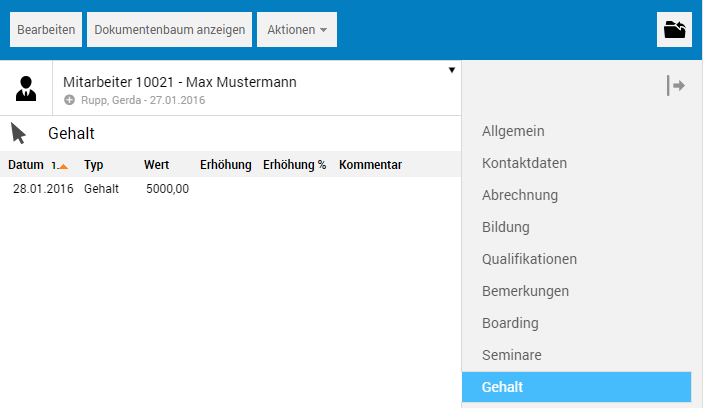The image size is (703, 408).
Task: Click the Bearbeiten button
Action: [x=46, y=30]
